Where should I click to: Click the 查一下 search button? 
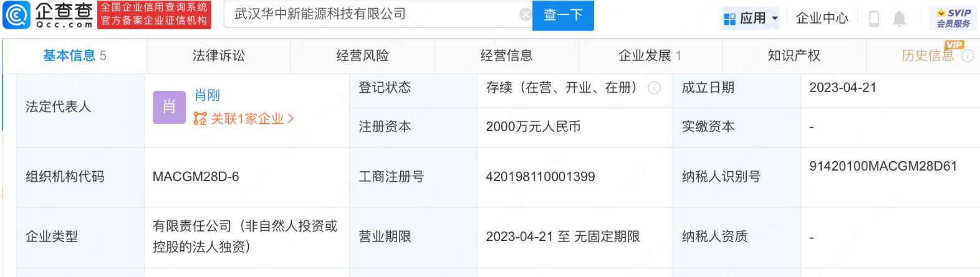click(563, 15)
